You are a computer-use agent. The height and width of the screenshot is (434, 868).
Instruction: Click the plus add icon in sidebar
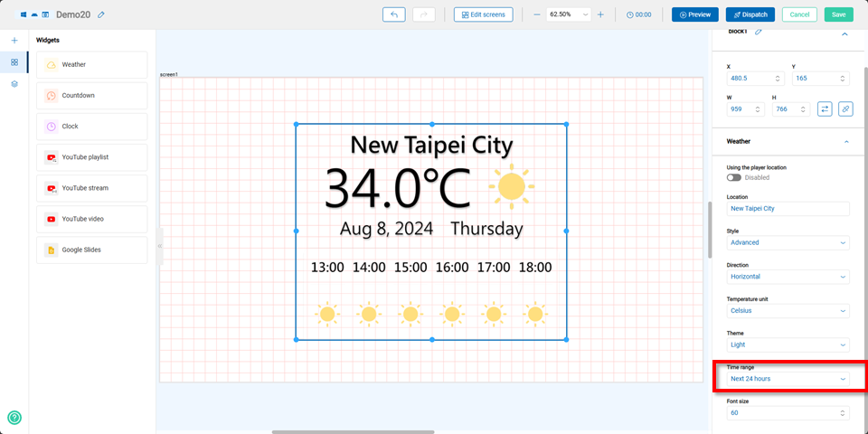point(14,41)
